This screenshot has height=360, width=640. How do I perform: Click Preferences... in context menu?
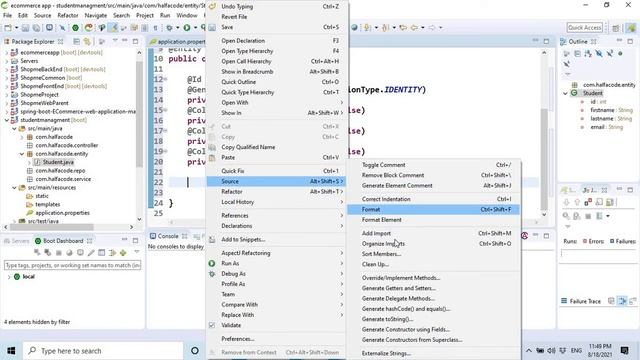coord(276,339)
